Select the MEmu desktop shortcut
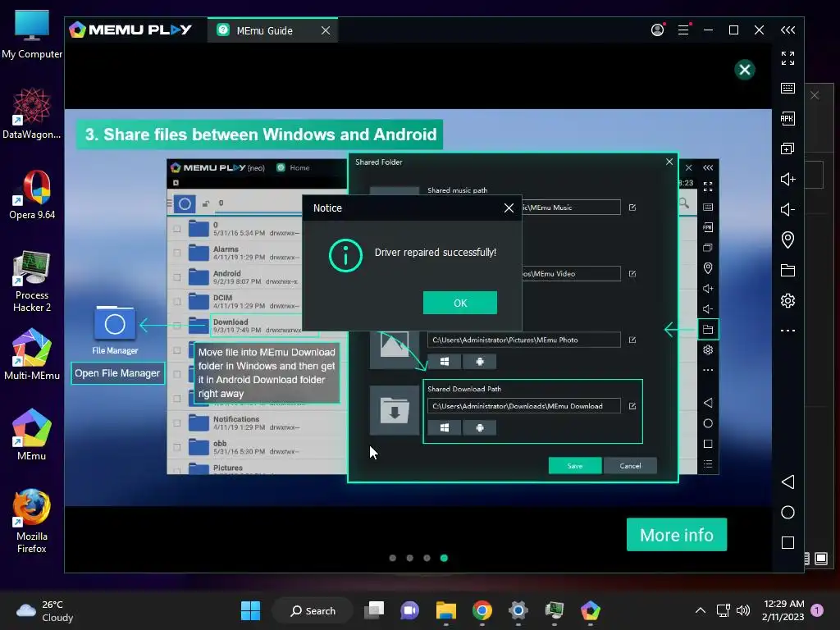This screenshot has height=630, width=840. click(32, 436)
